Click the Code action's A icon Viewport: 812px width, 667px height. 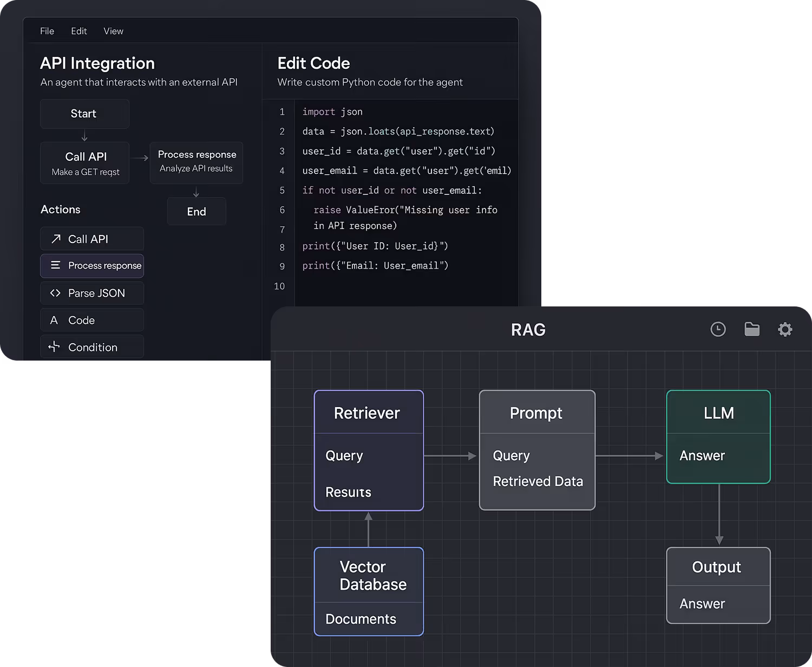[x=54, y=320]
